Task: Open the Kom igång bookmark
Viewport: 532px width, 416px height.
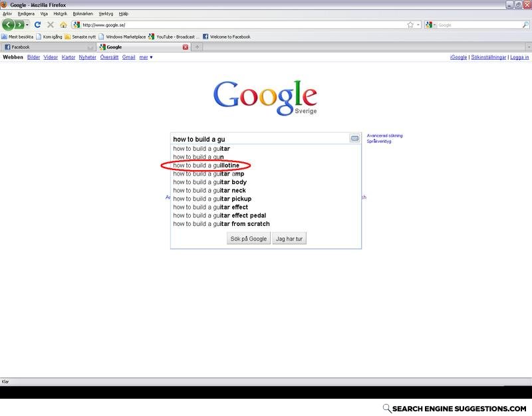Action: tap(49, 37)
